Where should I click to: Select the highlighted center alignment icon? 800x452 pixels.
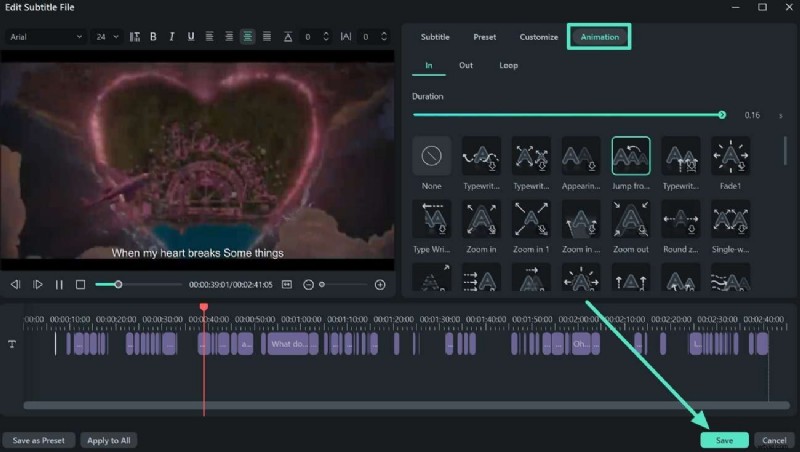pos(247,37)
